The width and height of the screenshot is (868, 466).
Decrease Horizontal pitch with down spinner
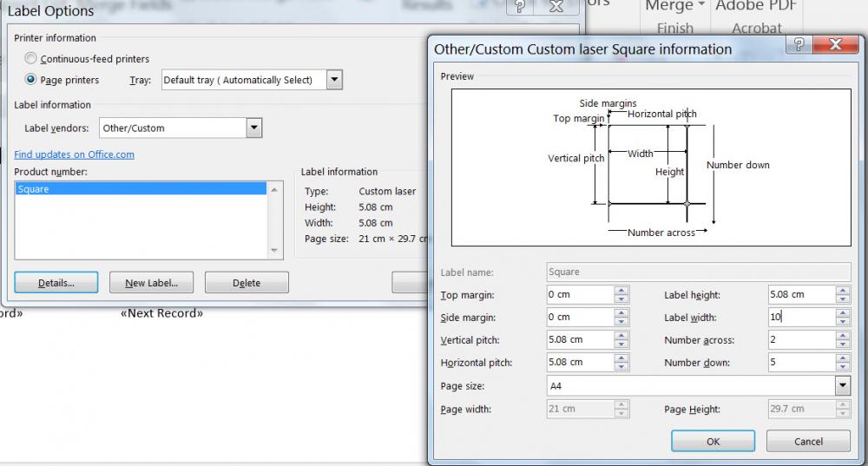pos(621,366)
